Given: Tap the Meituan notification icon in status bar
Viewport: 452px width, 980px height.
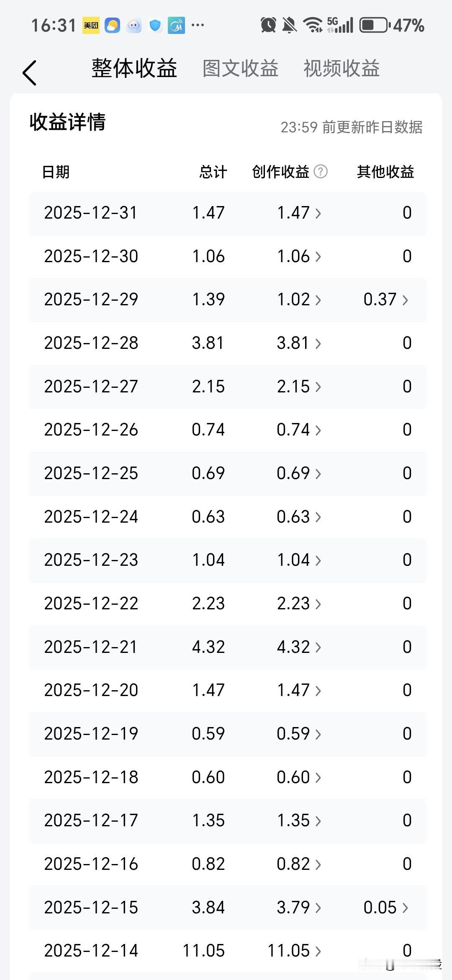Looking at the screenshot, I should click(91, 26).
